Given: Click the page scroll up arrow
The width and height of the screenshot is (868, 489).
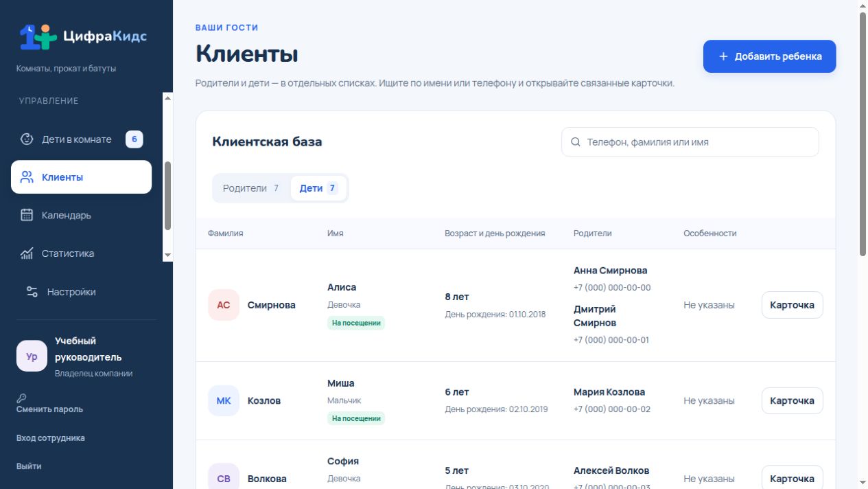Looking at the screenshot, I should (863, 5).
